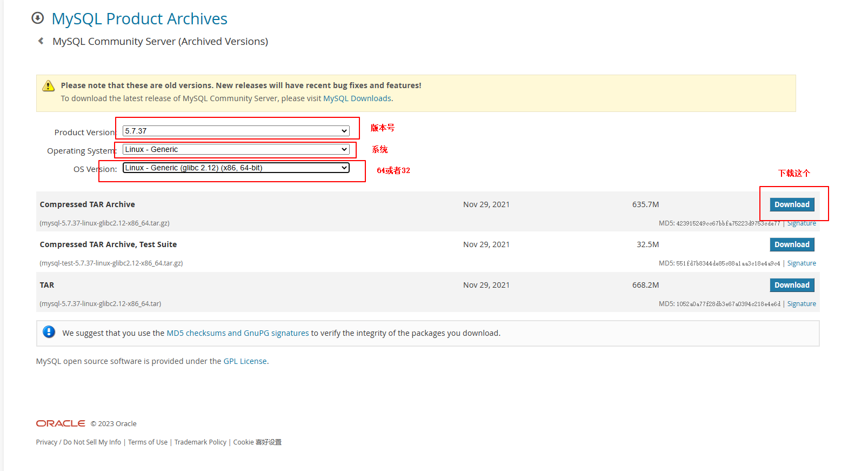The height and width of the screenshot is (471, 868).
Task: Open the Cookie preferences link
Action: click(257, 442)
